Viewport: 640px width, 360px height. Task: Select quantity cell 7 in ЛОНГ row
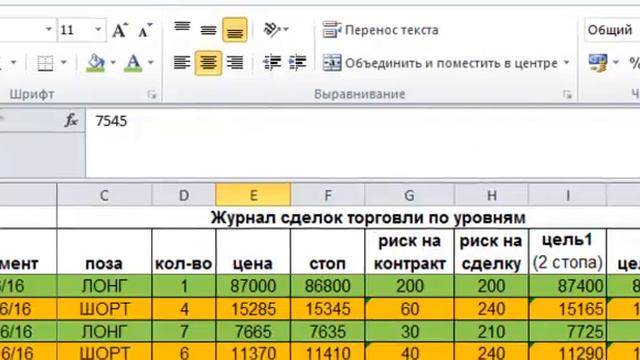pyautogui.click(x=184, y=331)
